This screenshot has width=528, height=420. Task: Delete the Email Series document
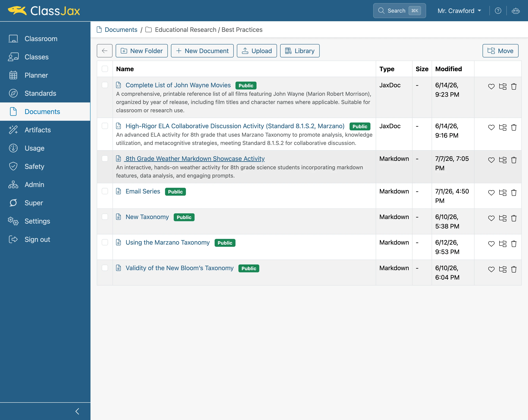tap(514, 193)
